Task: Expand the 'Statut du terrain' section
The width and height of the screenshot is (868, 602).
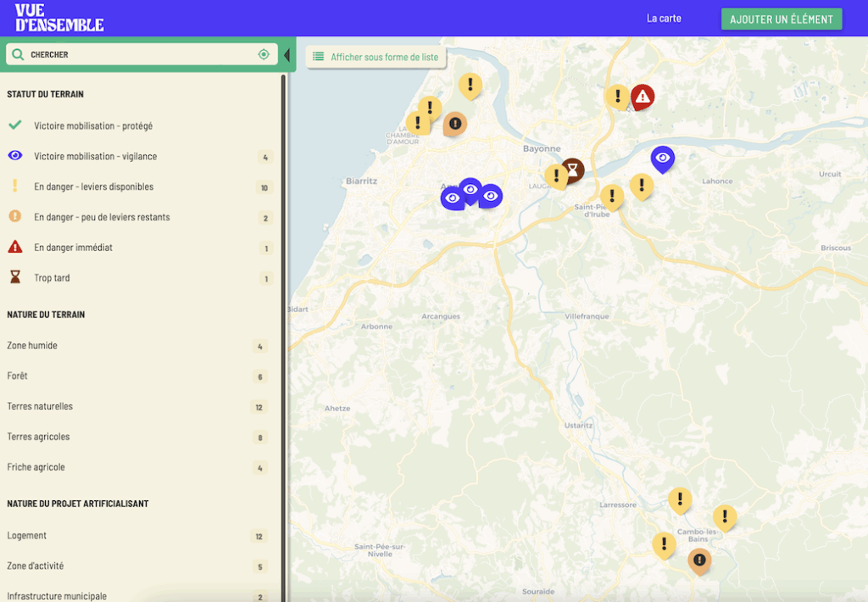Action: tap(45, 94)
